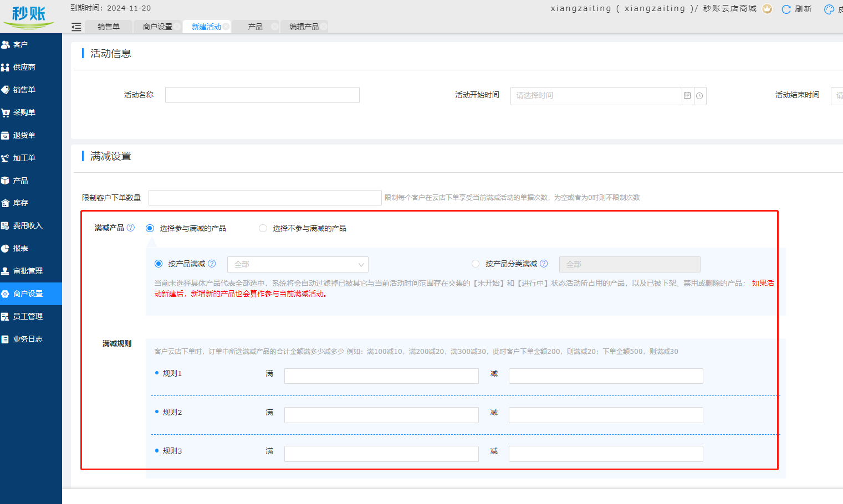The width and height of the screenshot is (843, 504).
Task: Select 按产品分类满减 radio option
Action: 476,264
